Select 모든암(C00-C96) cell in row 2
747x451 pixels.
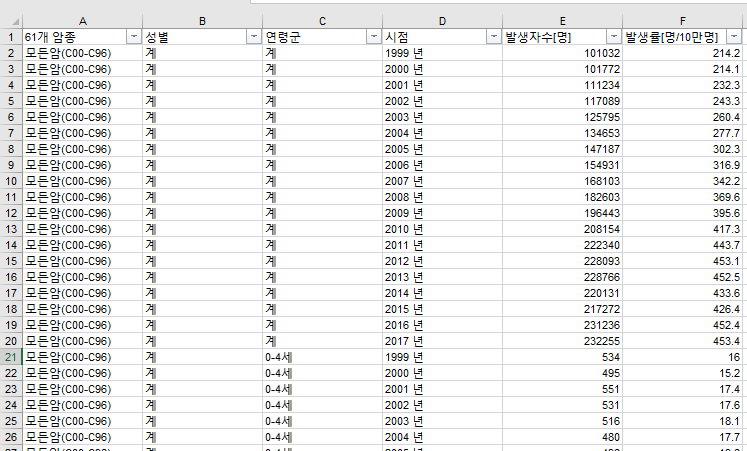82,53
